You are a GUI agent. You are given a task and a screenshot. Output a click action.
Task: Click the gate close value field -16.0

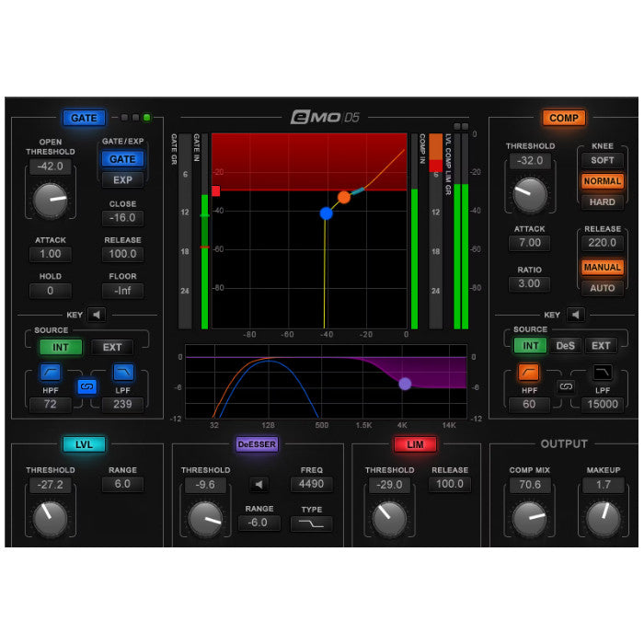pos(122,218)
